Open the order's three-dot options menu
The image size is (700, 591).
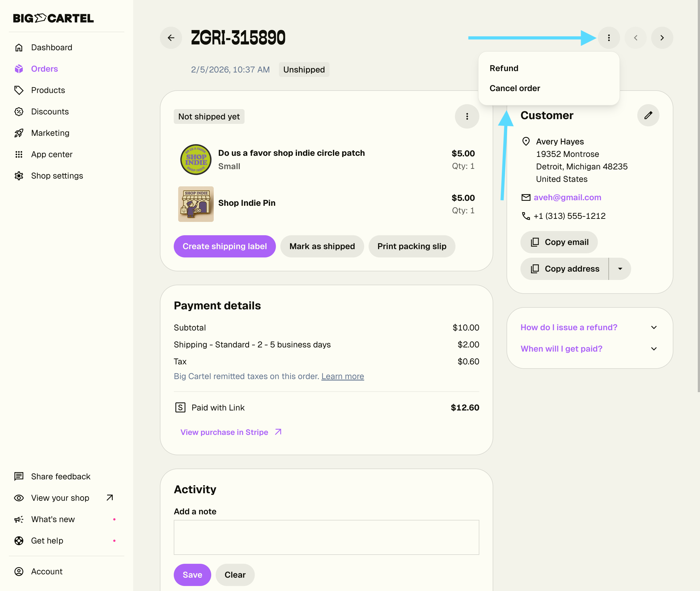pos(609,38)
